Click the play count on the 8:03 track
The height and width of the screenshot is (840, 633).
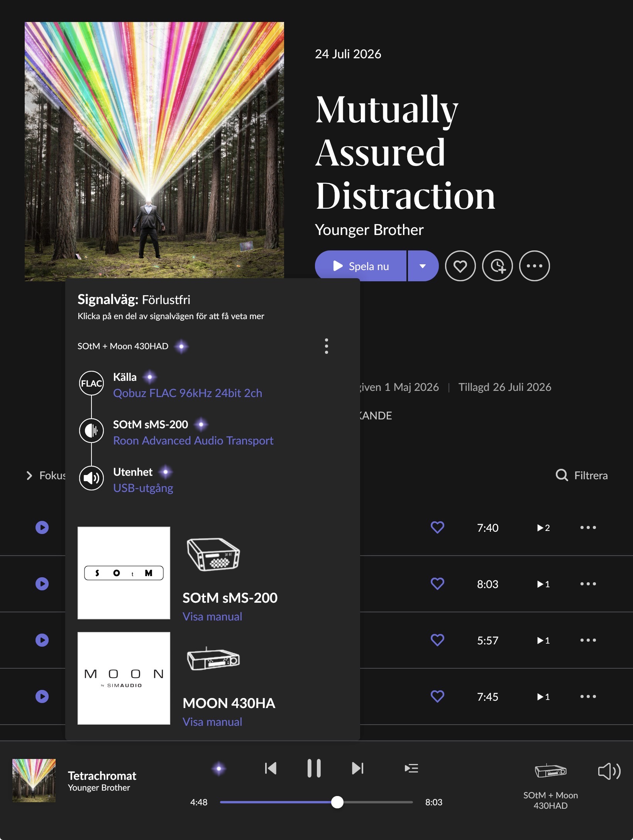coord(543,584)
